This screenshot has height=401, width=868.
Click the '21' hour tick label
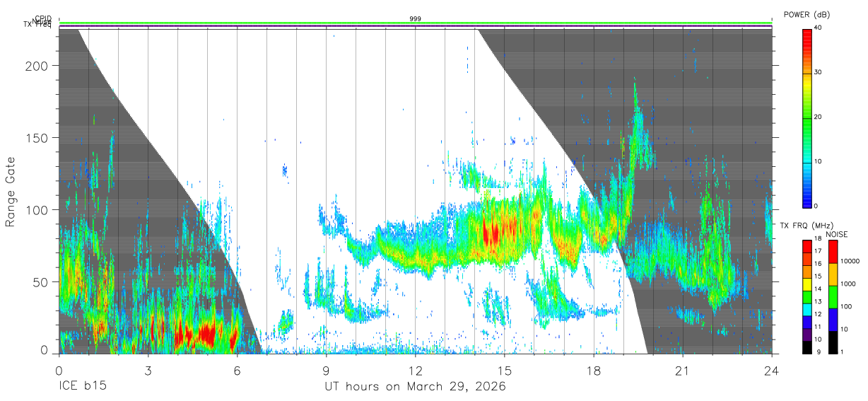[682, 370]
